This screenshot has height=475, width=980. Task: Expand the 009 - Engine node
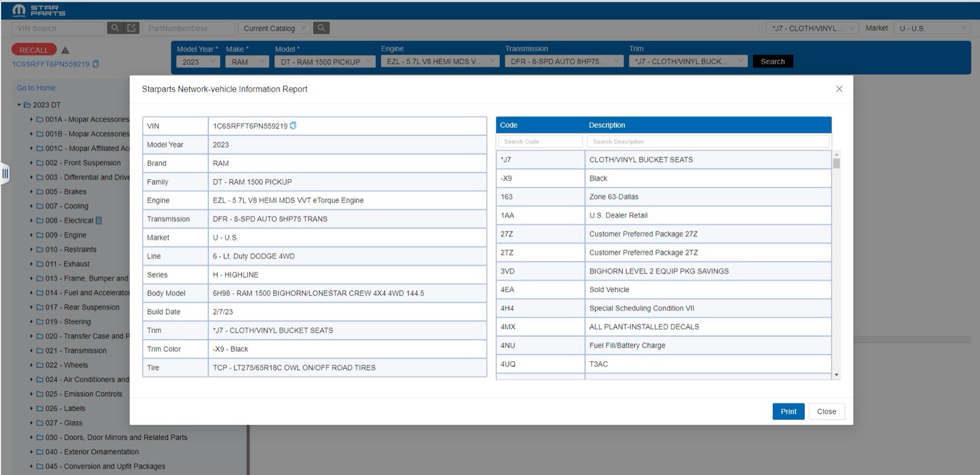point(31,235)
